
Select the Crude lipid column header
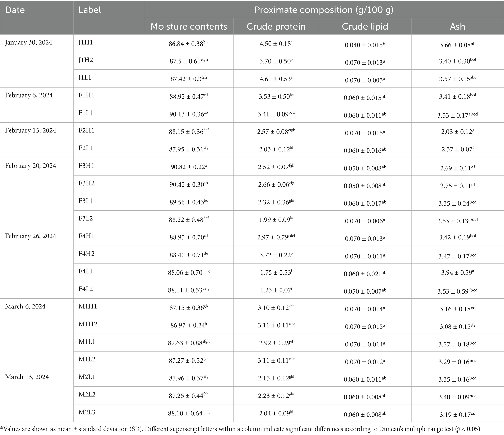point(365,26)
